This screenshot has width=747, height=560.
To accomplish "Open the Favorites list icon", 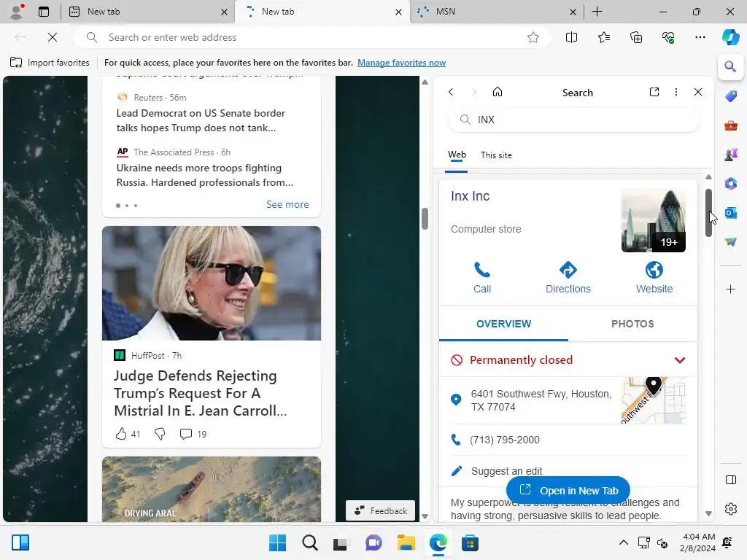I will pos(603,37).
